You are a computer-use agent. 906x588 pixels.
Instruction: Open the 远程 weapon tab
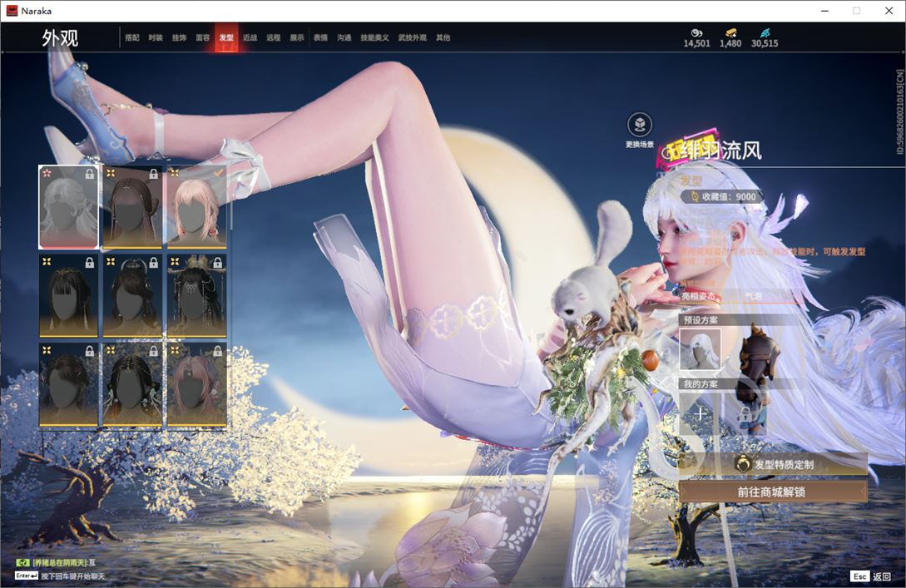(x=274, y=37)
